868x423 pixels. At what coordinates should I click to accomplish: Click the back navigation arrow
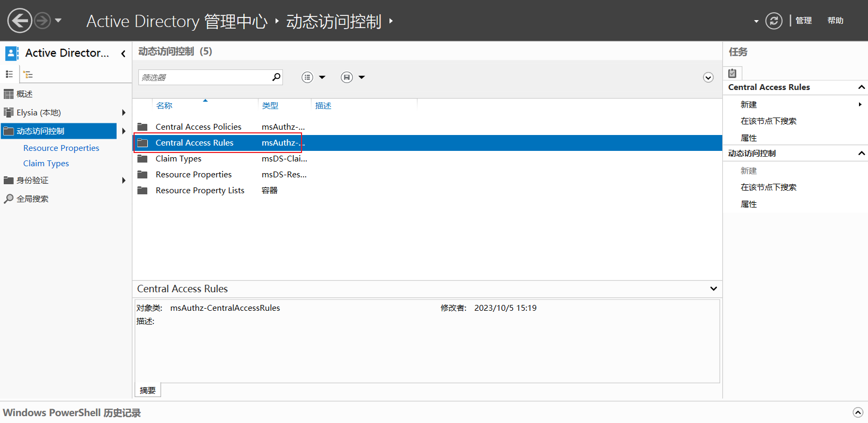click(20, 21)
